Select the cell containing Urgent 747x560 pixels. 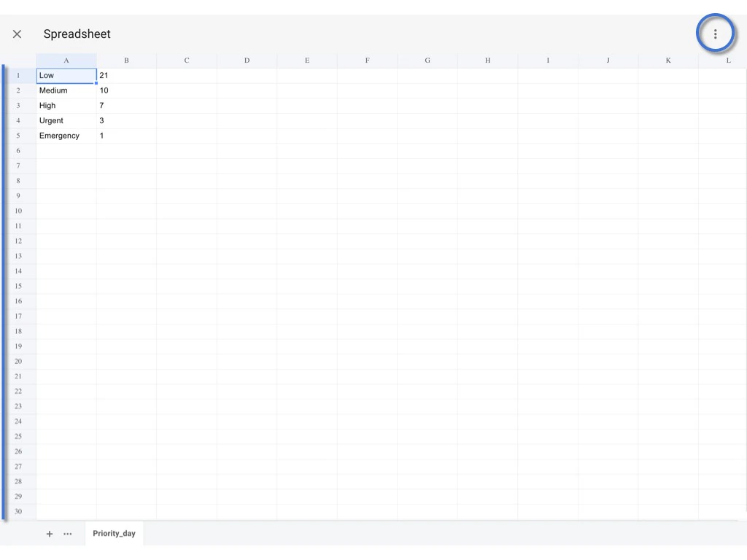click(66, 120)
